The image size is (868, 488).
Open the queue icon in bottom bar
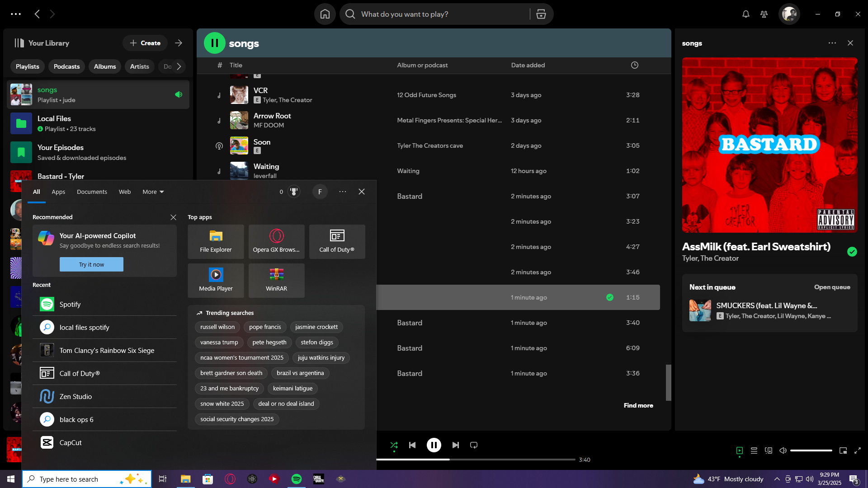click(754, 450)
